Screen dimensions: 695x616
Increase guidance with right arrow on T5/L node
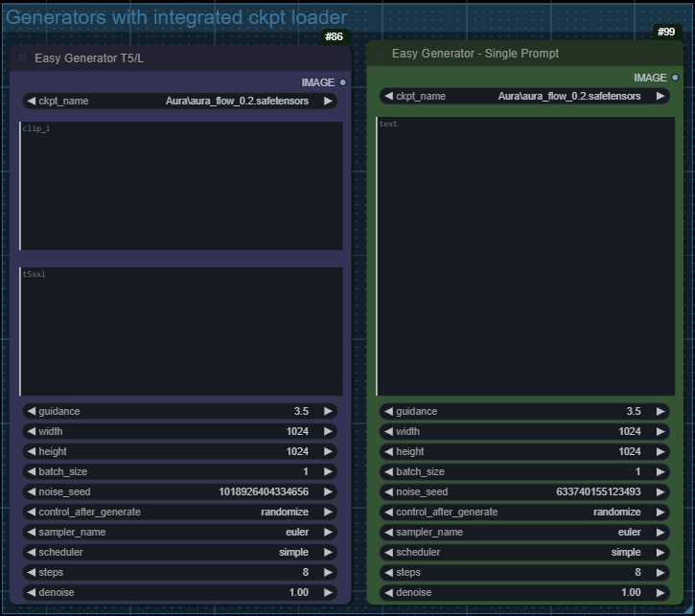[328, 411]
